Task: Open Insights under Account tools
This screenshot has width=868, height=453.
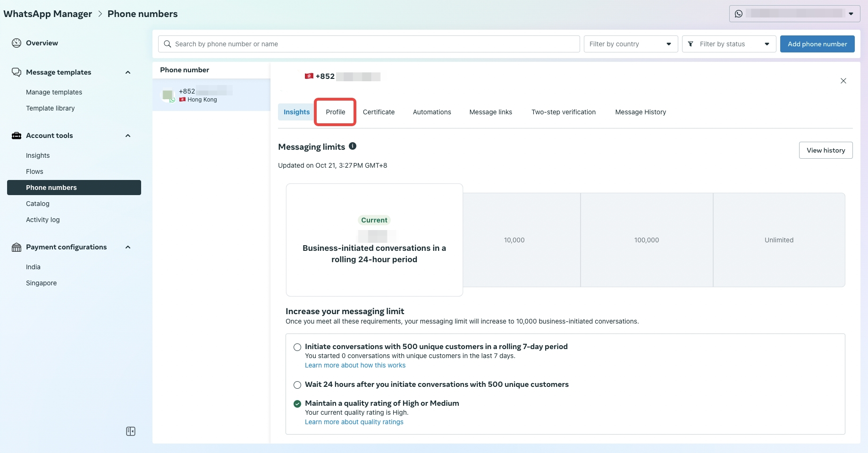Action: tap(38, 155)
